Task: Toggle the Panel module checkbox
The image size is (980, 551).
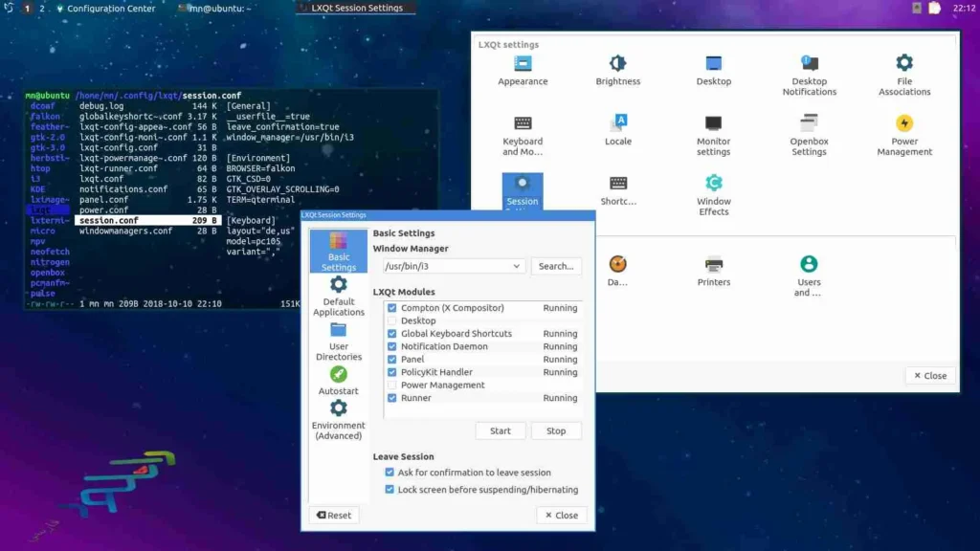Action: click(x=391, y=360)
